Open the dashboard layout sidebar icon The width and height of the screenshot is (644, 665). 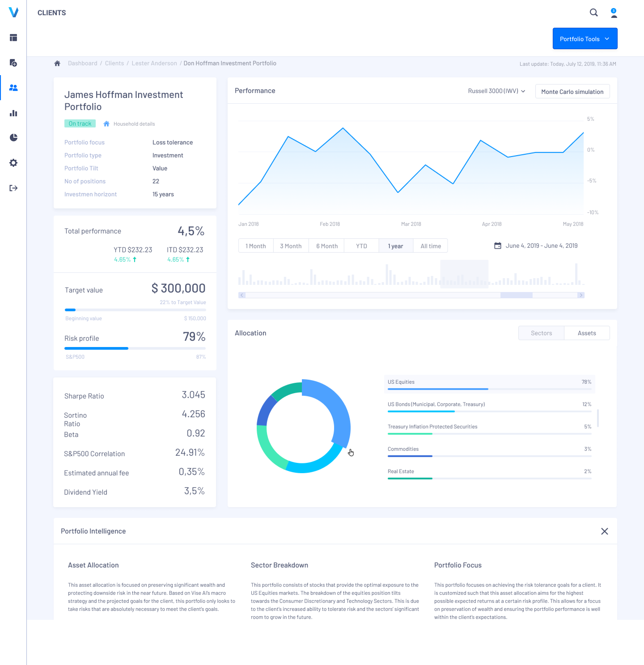(13, 38)
